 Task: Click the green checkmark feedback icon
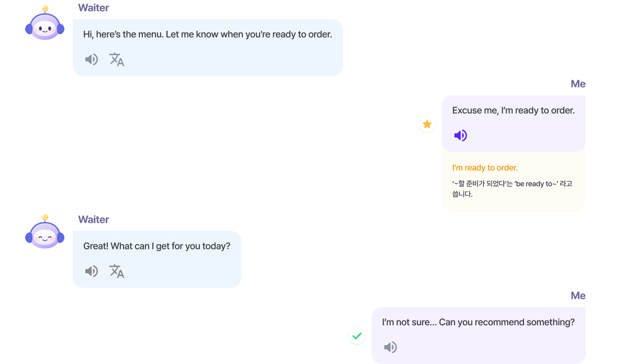357,336
